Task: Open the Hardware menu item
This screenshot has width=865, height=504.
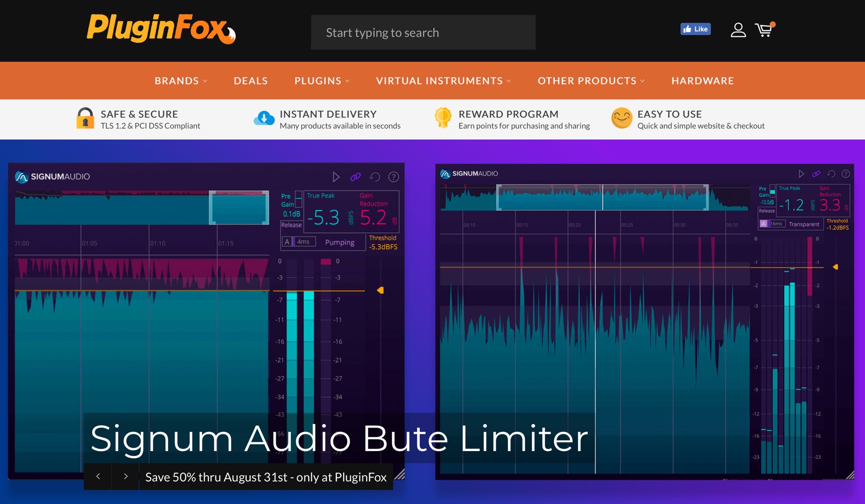Action: tap(703, 81)
